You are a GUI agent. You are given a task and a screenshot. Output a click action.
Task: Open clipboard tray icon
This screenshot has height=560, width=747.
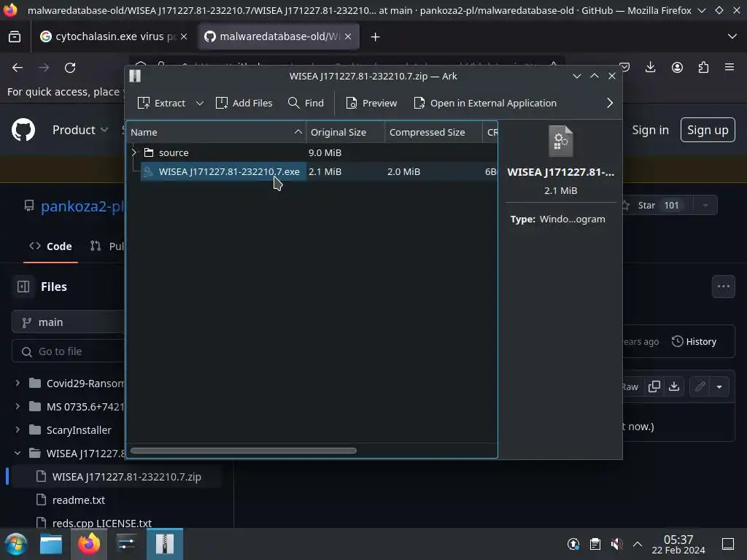595,544
